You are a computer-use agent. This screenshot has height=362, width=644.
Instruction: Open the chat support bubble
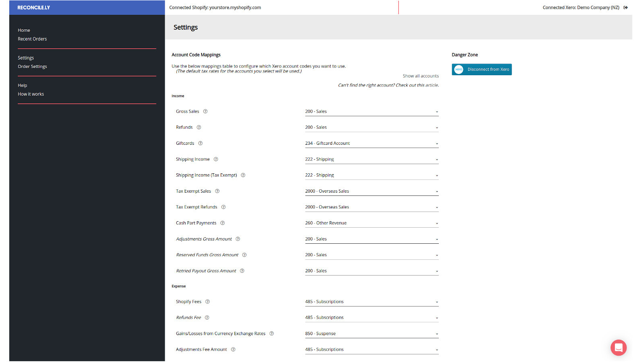pos(618,348)
